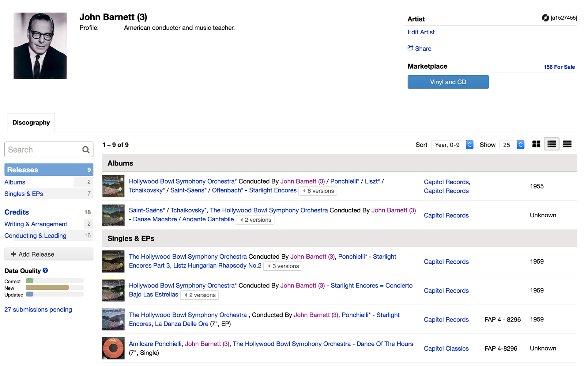Click the Discogs vinyl icon by a1527455
Screen dimensions: 588x366
[x=545, y=18]
